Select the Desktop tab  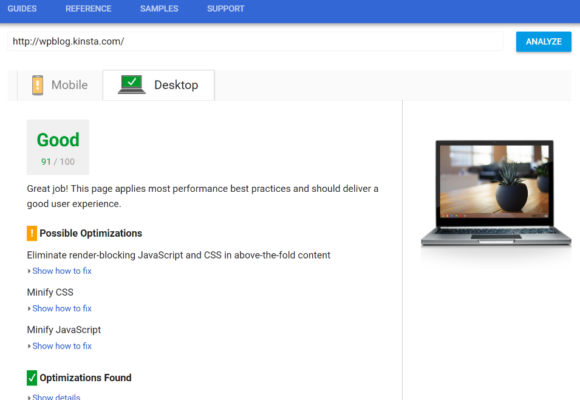[159, 85]
